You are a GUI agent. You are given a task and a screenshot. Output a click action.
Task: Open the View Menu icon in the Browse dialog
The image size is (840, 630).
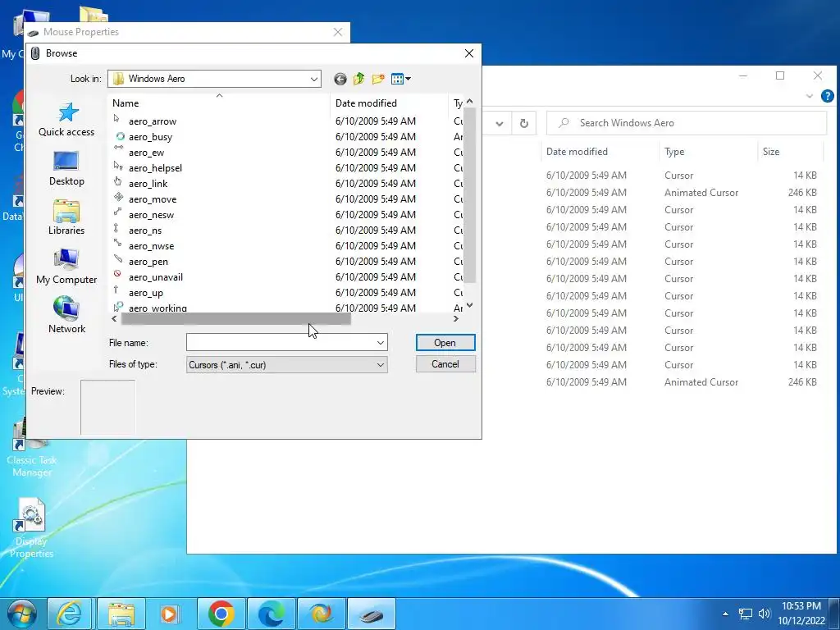[400, 80]
